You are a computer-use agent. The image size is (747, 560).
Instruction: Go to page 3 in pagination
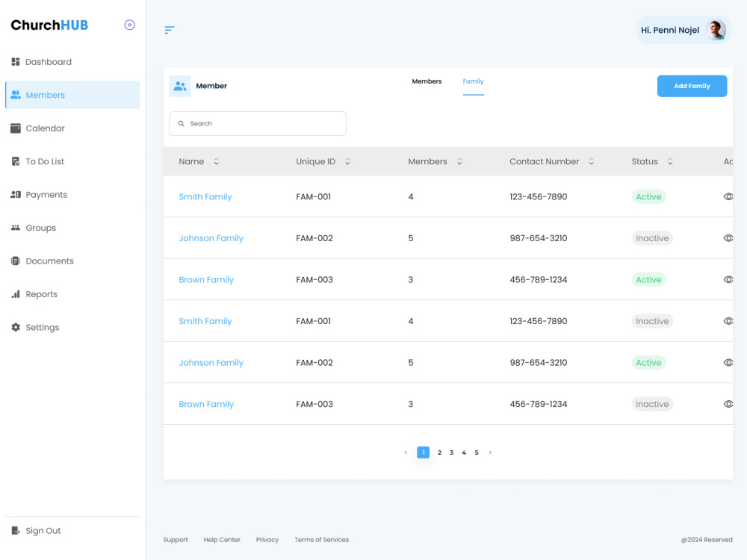(452, 452)
